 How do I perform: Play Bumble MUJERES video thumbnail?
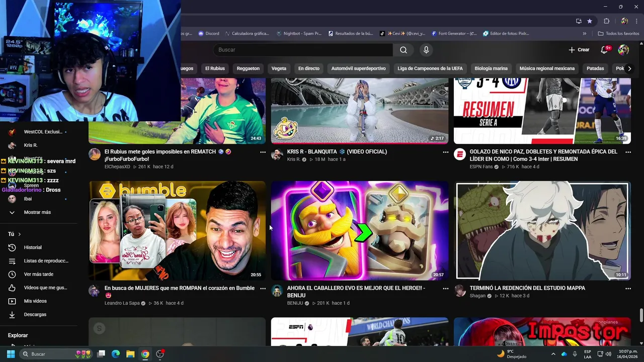(x=177, y=231)
